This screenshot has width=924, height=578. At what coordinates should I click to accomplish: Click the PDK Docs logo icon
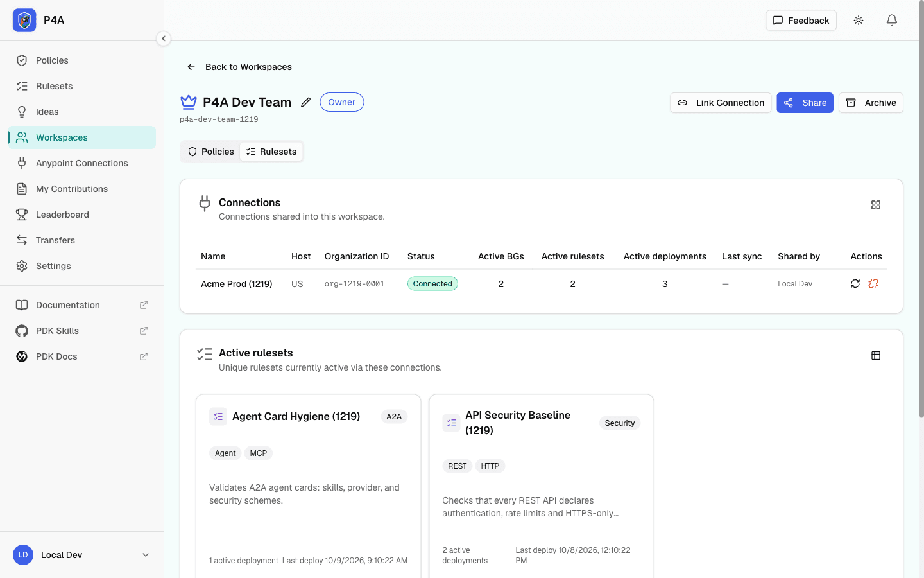point(22,356)
